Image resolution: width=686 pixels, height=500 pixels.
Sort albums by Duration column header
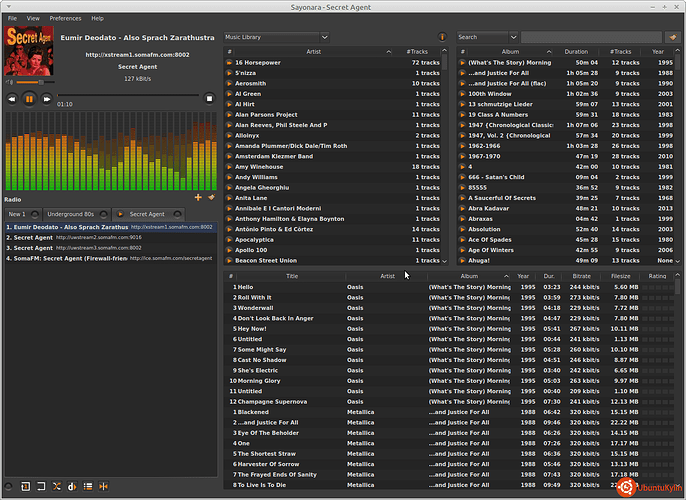click(x=576, y=52)
